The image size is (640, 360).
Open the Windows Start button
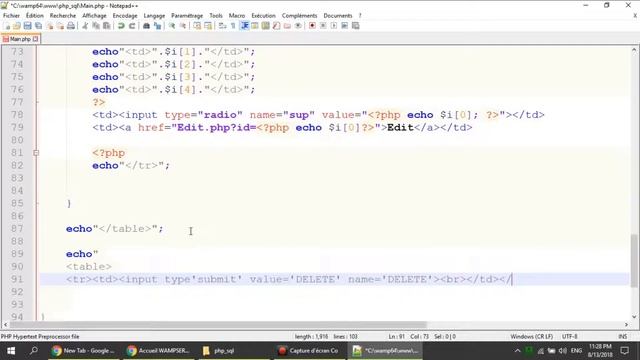click(11, 351)
